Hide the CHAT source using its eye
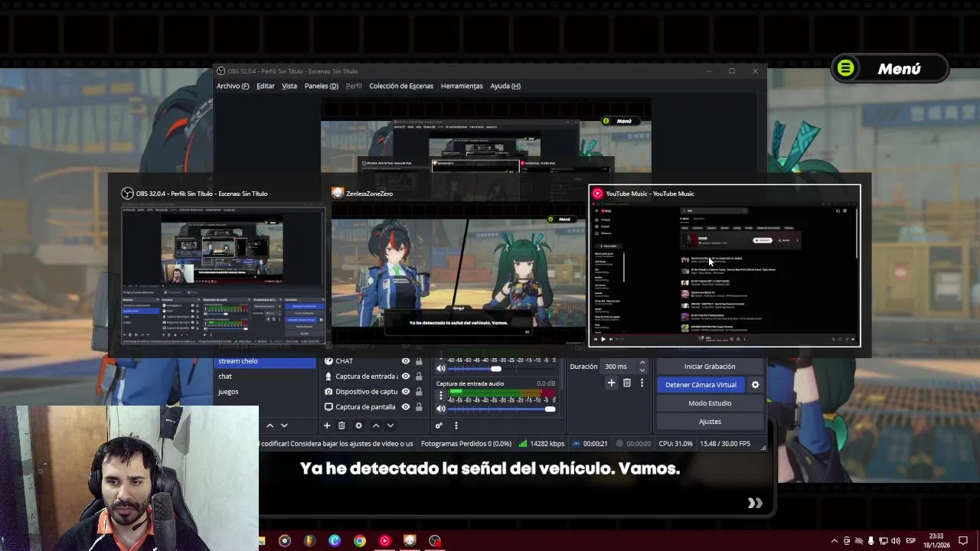Image resolution: width=980 pixels, height=551 pixels. point(406,361)
